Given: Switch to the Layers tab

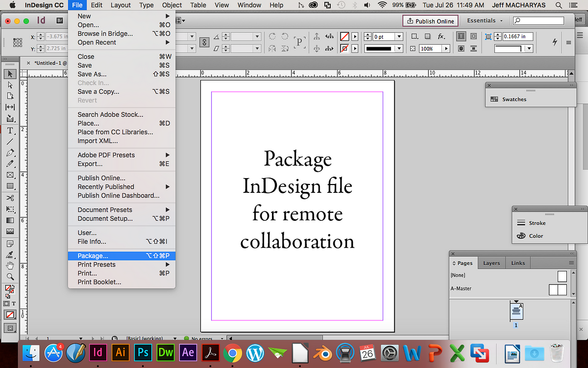Looking at the screenshot, I should 491,263.
